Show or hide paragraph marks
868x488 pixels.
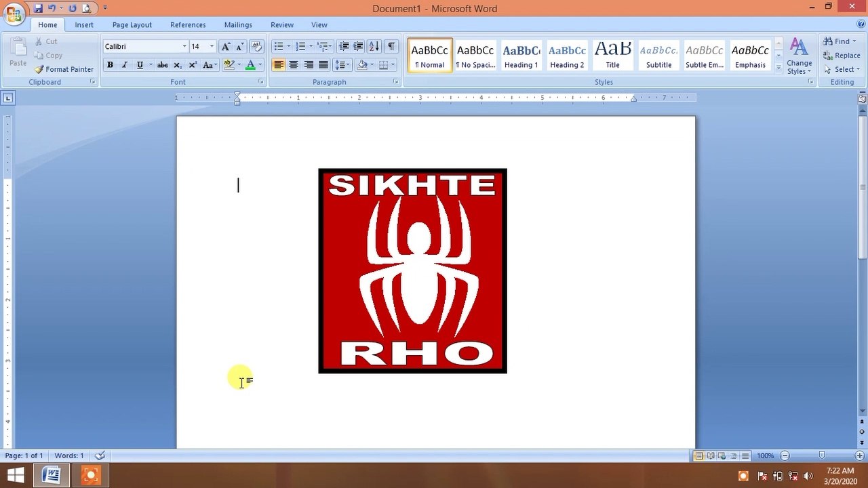tap(391, 46)
